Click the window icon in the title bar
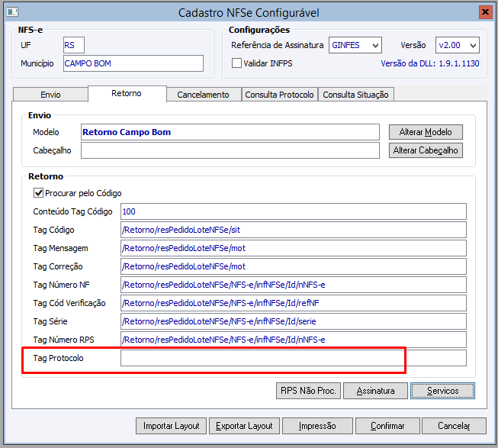Viewport: 498px width, 448px height. coord(13,12)
